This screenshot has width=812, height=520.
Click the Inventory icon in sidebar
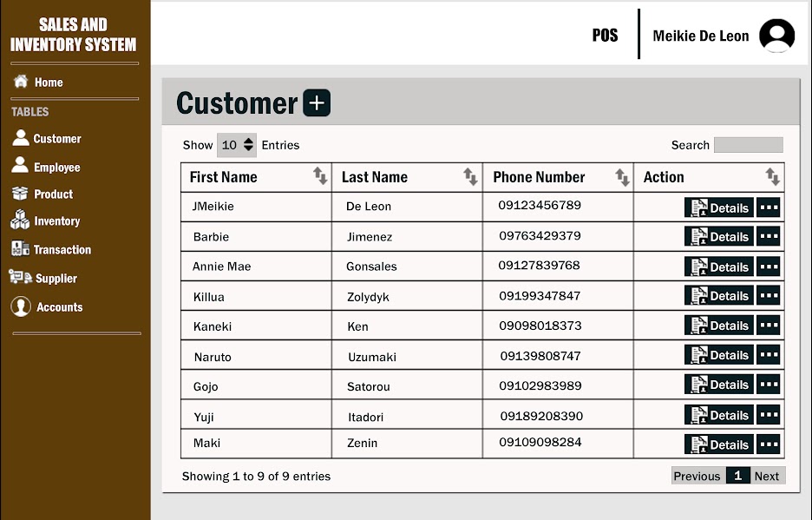point(20,221)
